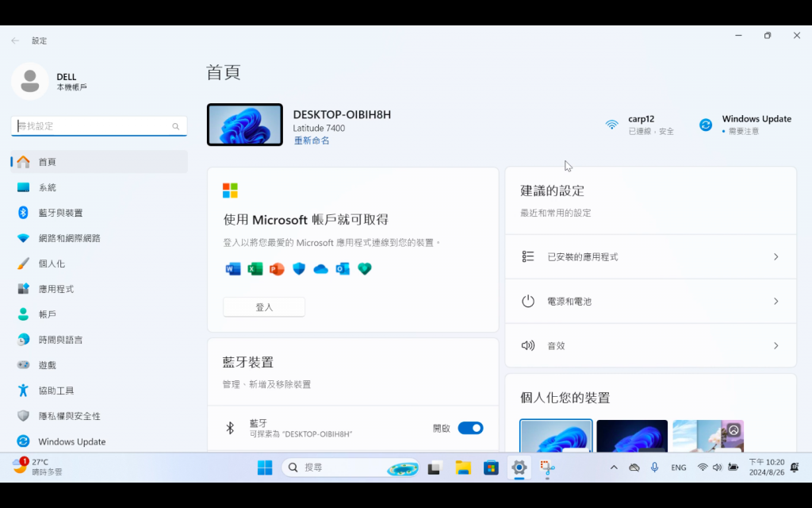This screenshot has height=508, width=812.
Task: Click the OneDrive cloud icon in Microsoft card
Action: pyautogui.click(x=320, y=268)
